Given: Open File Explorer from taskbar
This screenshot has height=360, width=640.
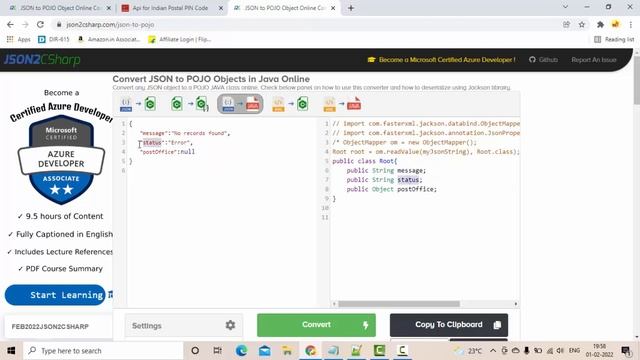Looking at the screenshot, I should (x=287, y=351).
